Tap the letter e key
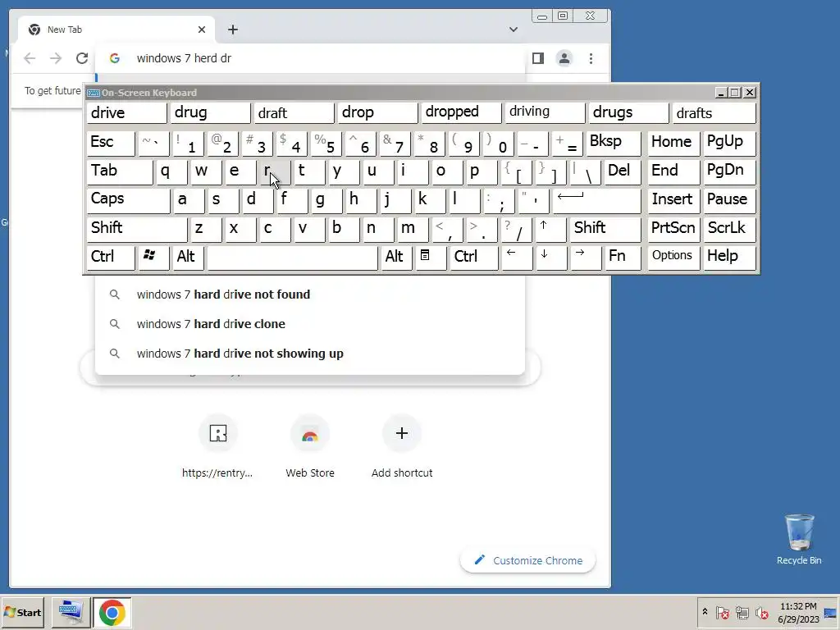The height and width of the screenshot is (630, 840). [240, 172]
